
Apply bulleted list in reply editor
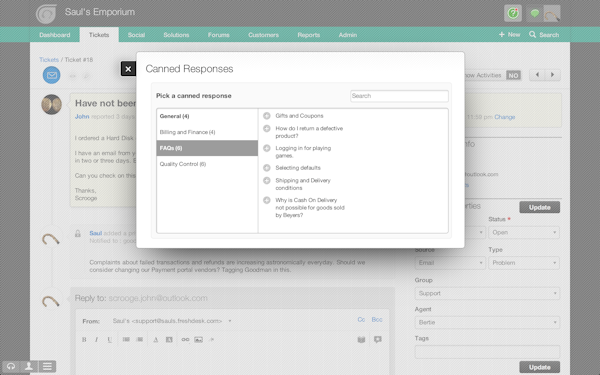(x=126, y=339)
